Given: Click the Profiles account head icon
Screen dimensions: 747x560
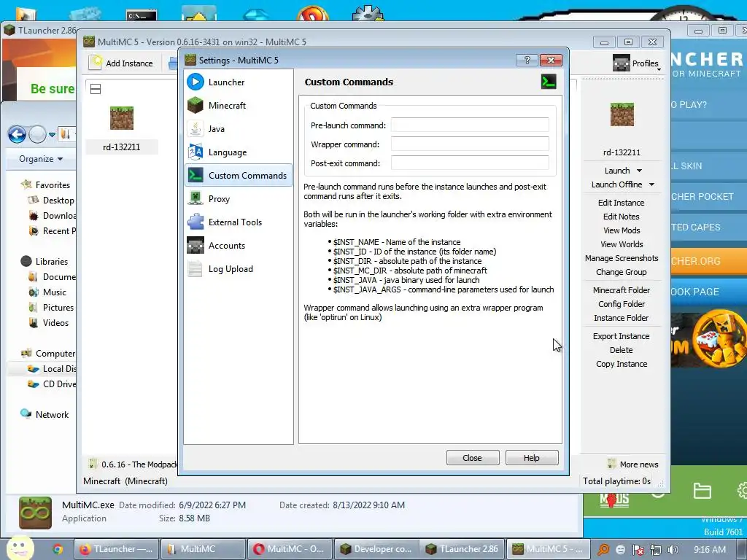Looking at the screenshot, I should tap(622, 63).
